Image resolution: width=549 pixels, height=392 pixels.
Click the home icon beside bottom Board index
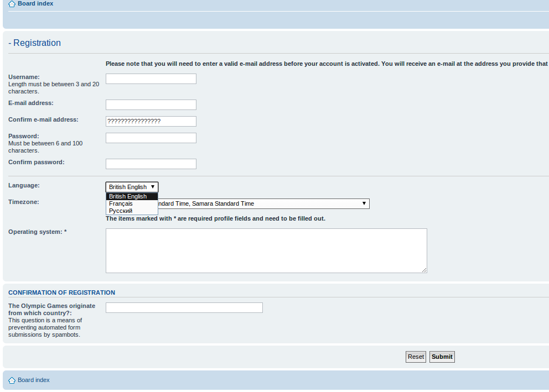pyautogui.click(x=12, y=380)
